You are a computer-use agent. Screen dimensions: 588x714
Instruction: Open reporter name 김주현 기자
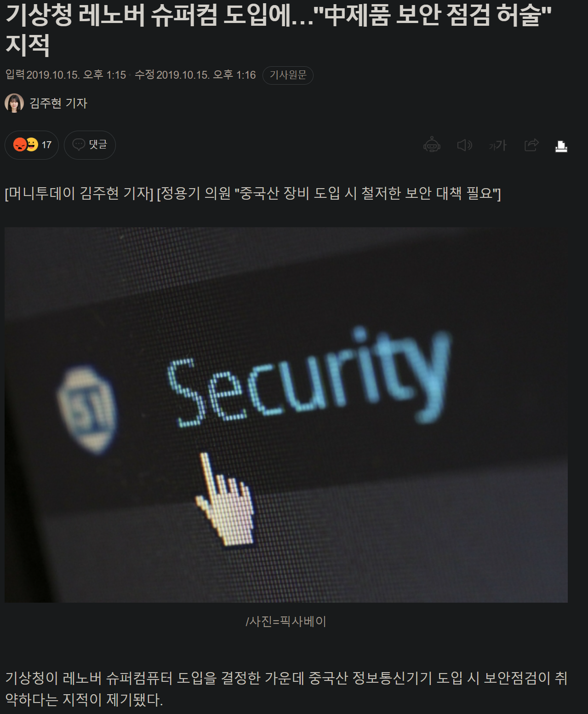[58, 103]
